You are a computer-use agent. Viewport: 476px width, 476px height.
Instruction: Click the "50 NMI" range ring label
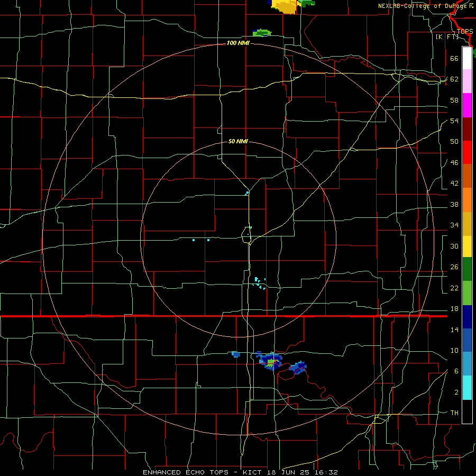(238, 141)
